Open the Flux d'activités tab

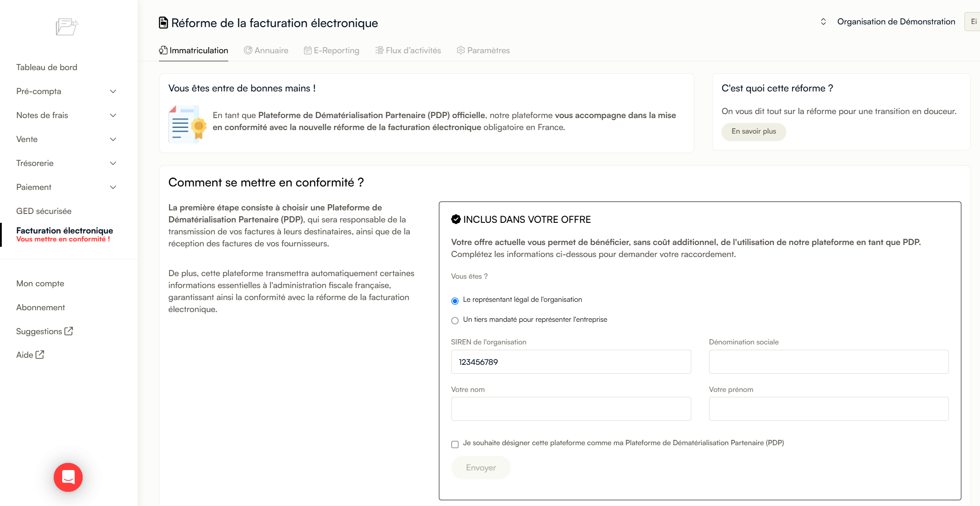408,51
